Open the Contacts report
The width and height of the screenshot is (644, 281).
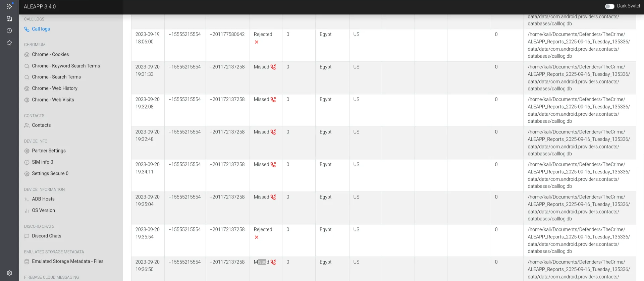pyautogui.click(x=41, y=125)
